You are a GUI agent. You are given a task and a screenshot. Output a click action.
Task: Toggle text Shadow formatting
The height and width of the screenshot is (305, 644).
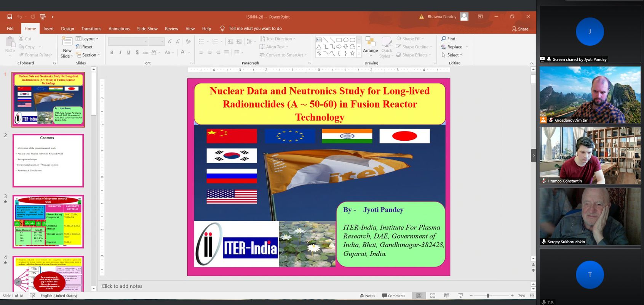point(137,52)
